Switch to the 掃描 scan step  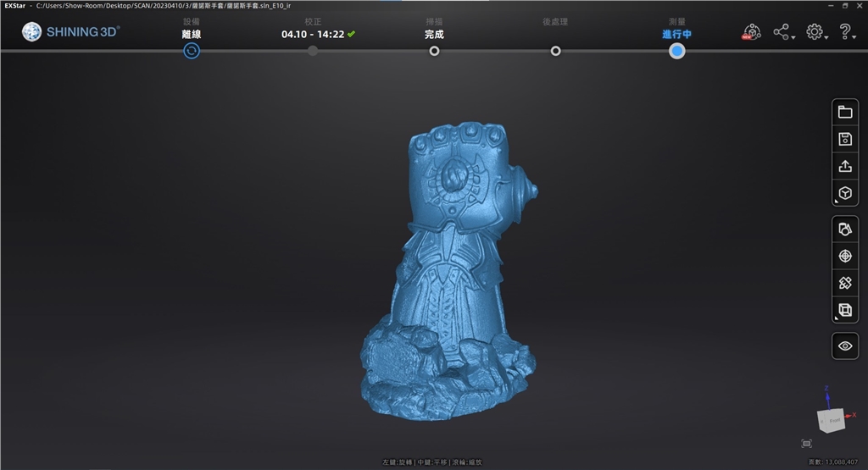pyautogui.click(x=434, y=51)
